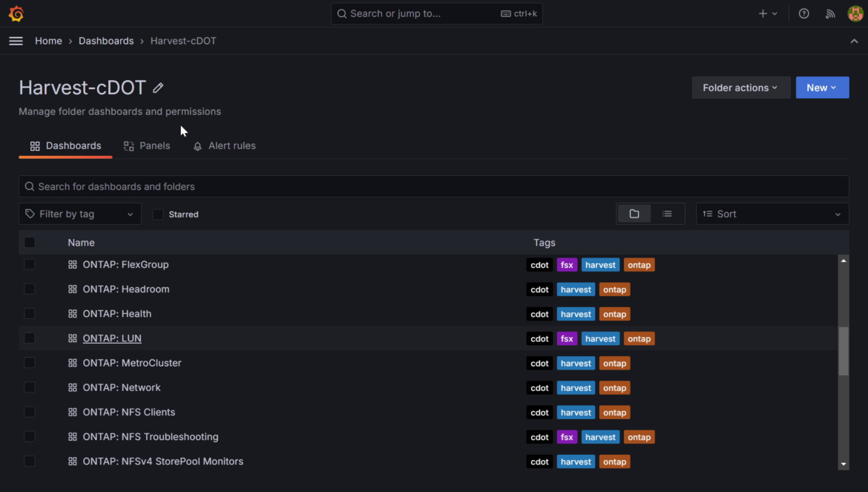868x492 pixels.
Task: Open the ONTAP: LUN dashboard link
Action: click(x=112, y=338)
